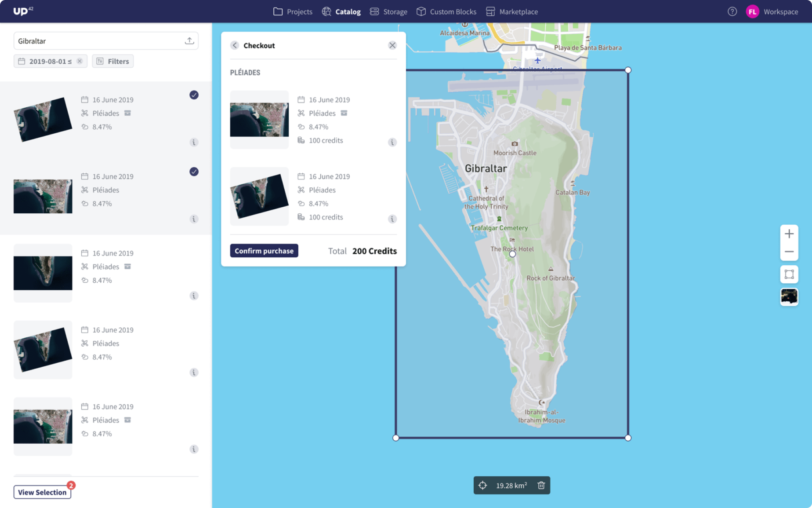This screenshot has width=812, height=508.
Task: Zoom out on the map
Action: tap(789, 252)
